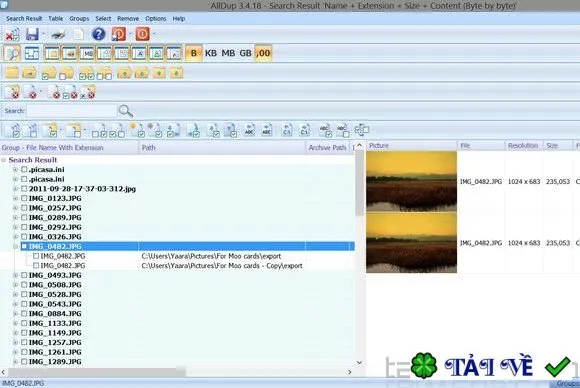Viewport: 580px width, 388px height.
Task: Sort by the Path column header
Action: (x=222, y=148)
